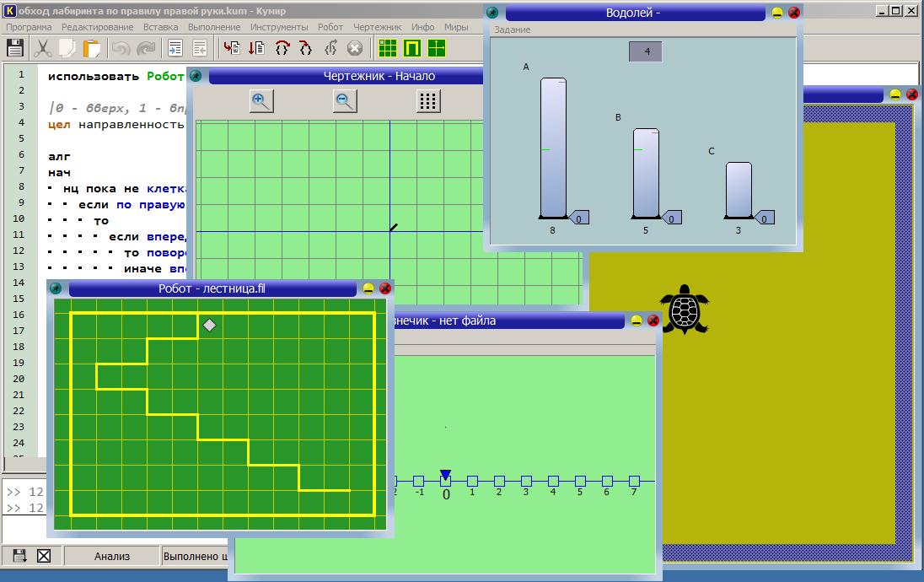Pin the Робот window with teal pin
Viewport: 924px width, 582px height.
56,288
